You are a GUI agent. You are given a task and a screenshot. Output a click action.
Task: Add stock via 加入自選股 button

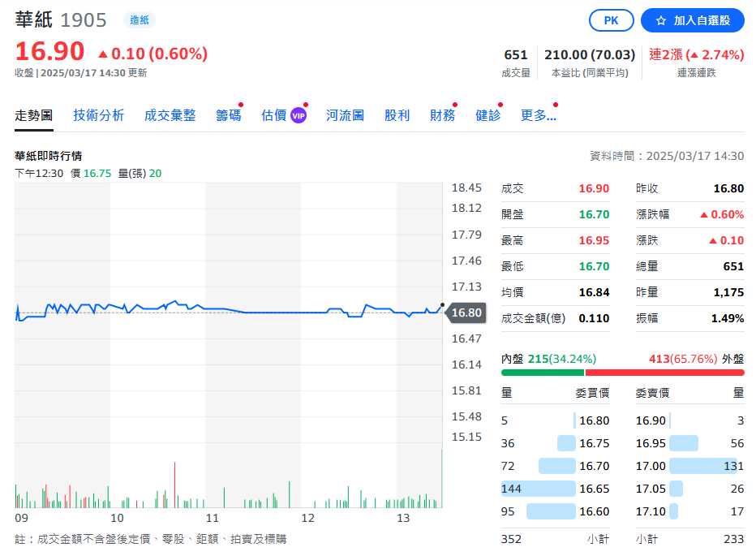pyautogui.click(x=693, y=20)
